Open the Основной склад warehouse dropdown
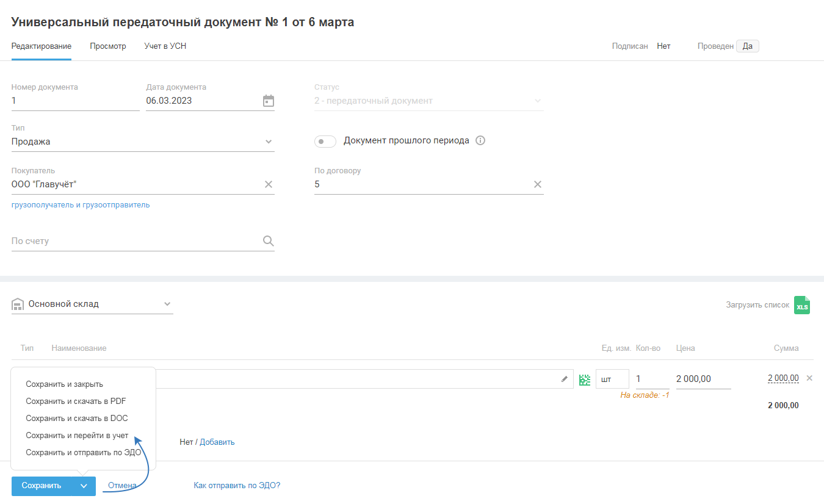824x504 pixels. [167, 304]
